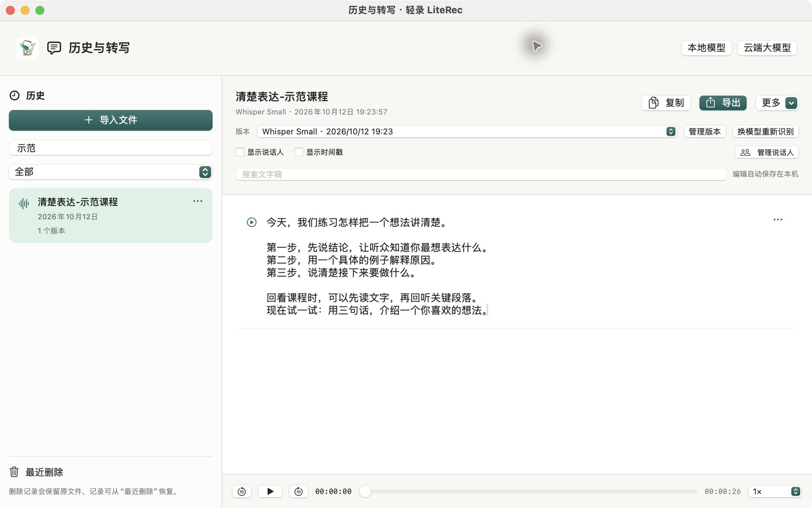Click the 00:00:26 total duration label

pos(723,491)
